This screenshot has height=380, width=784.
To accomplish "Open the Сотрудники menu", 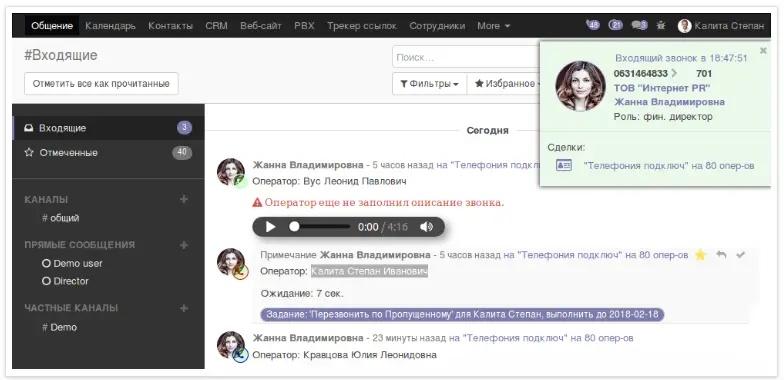I will click(437, 26).
